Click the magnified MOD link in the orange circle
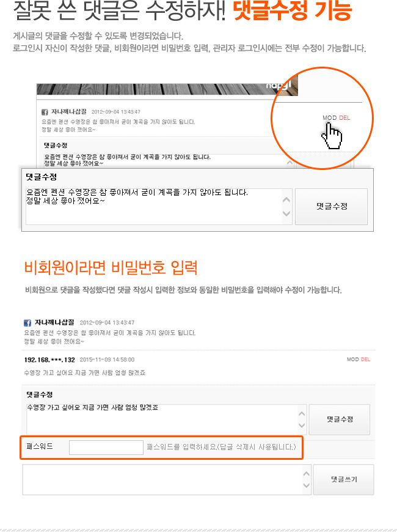397x532 pixels. [330, 118]
